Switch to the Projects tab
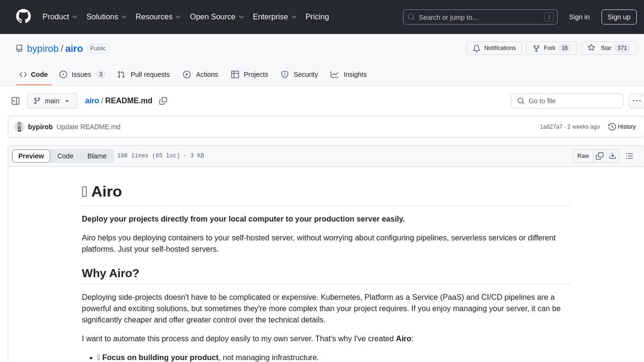The height and width of the screenshot is (362, 644). pyautogui.click(x=250, y=74)
